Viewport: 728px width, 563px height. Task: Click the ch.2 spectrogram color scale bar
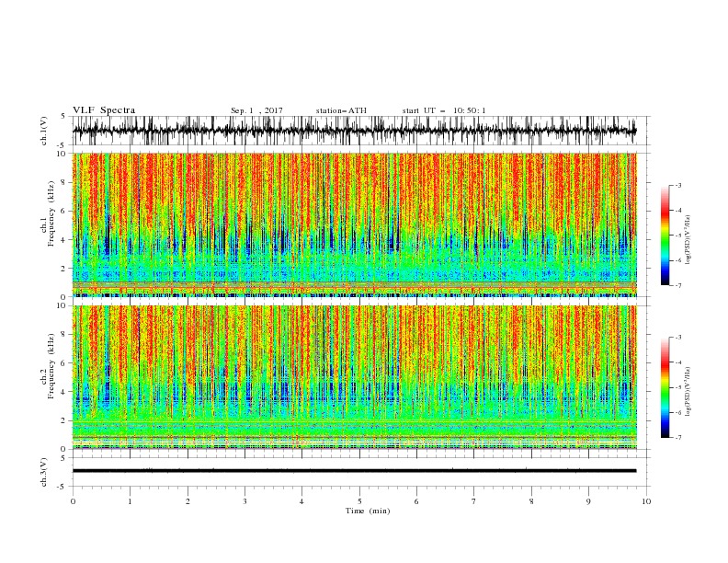665,387
